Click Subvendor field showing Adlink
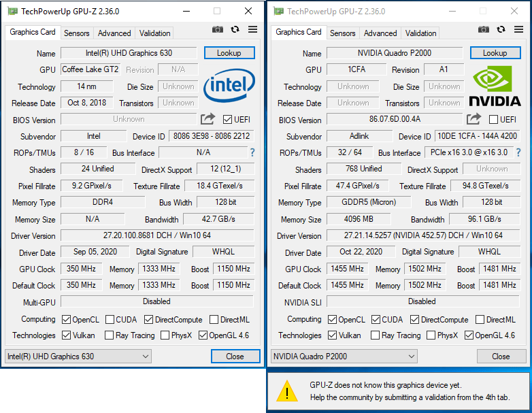This screenshot has width=532, height=413. click(x=360, y=136)
